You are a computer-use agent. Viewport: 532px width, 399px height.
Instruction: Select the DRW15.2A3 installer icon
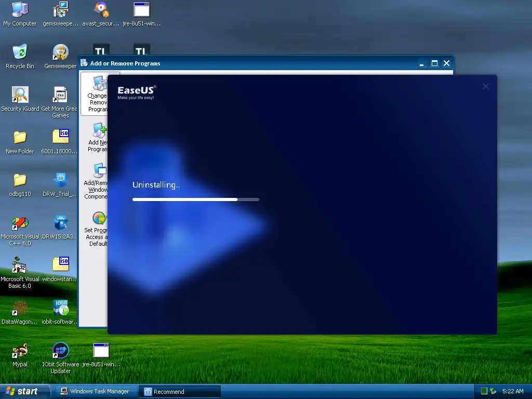tap(60, 228)
